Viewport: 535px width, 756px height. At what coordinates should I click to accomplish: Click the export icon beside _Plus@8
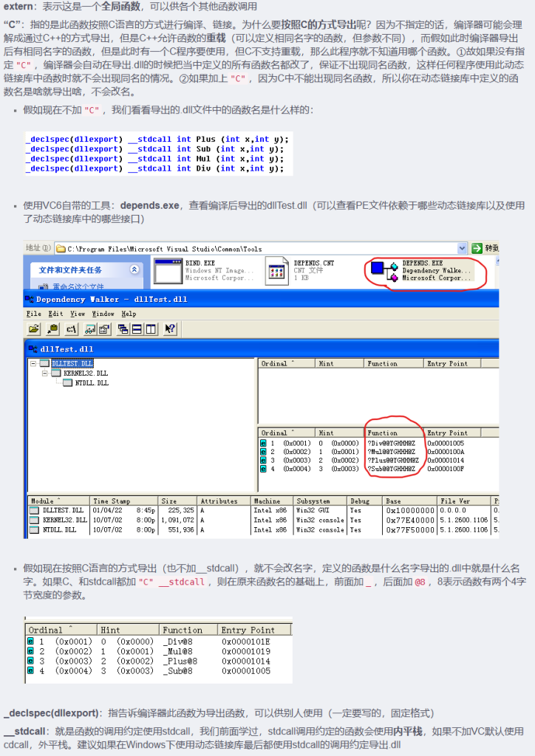pyautogui.click(x=30, y=661)
